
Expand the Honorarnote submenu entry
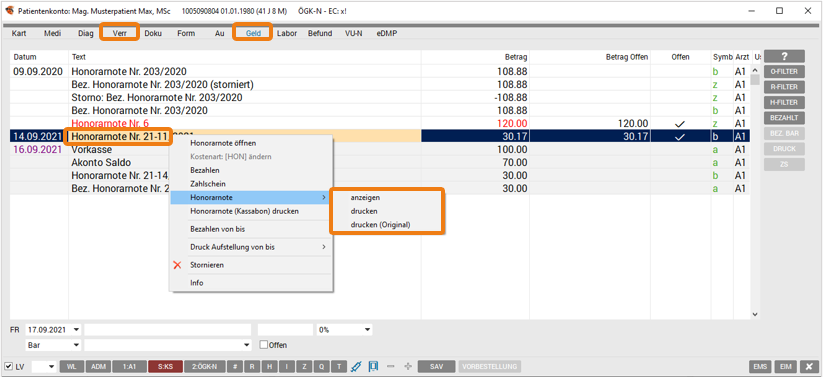(251, 197)
